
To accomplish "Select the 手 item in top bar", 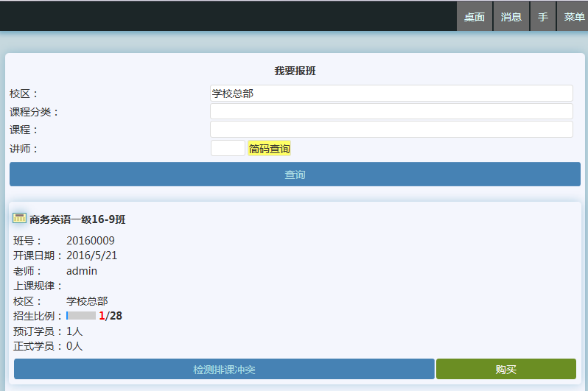I will [x=542, y=16].
